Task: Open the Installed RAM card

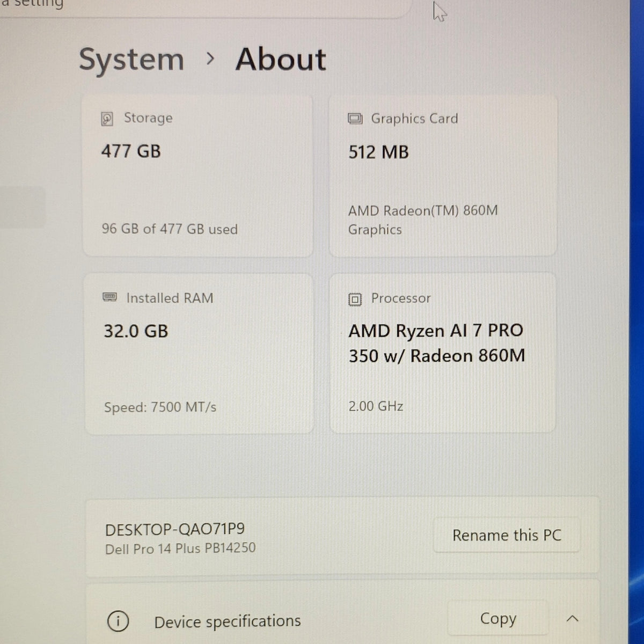Action: [199, 354]
